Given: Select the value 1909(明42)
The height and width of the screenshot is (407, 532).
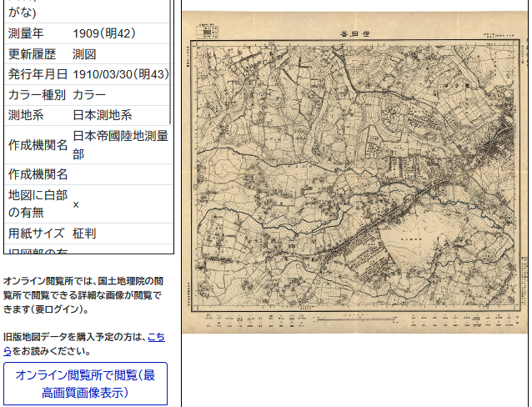Looking at the screenshot, I should pyautogui.click(x=104, y=33).
